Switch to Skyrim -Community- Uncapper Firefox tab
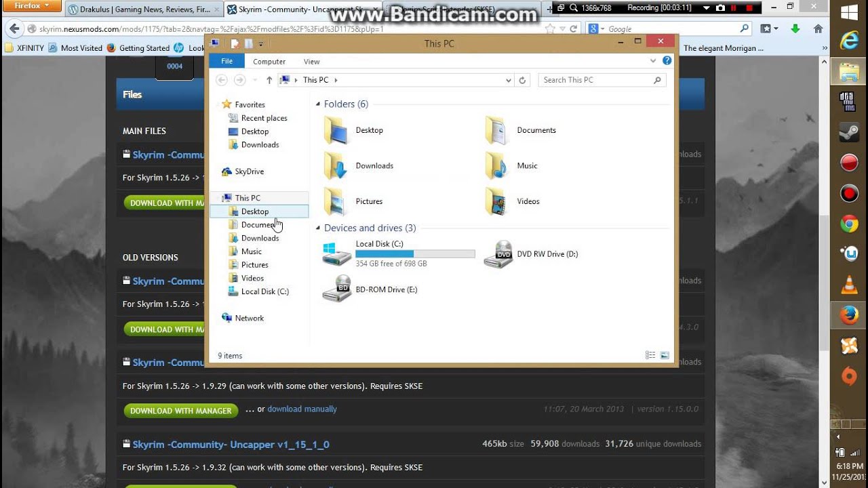This screenshot has width=868, height=488. [302, 9]
